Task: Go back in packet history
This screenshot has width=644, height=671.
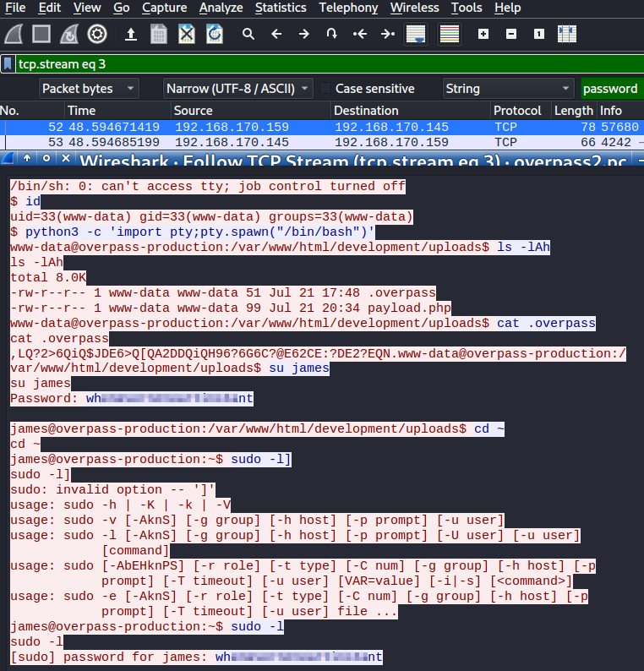Action: pyautogui.click(x=276, y=34)
